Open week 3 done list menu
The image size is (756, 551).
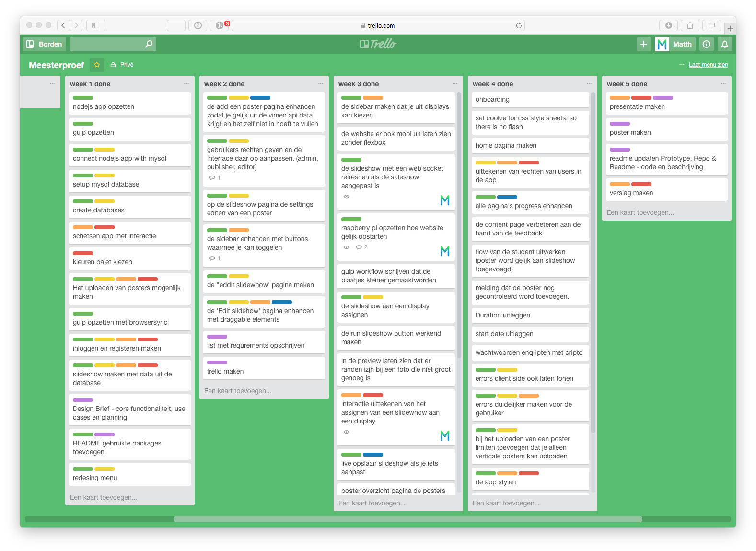455,84
